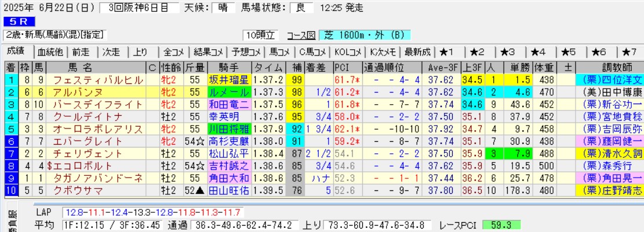This screenshot has height=232, width=644.
Task: Click the finish position 1 cell
Action: (x=11, y=79)
